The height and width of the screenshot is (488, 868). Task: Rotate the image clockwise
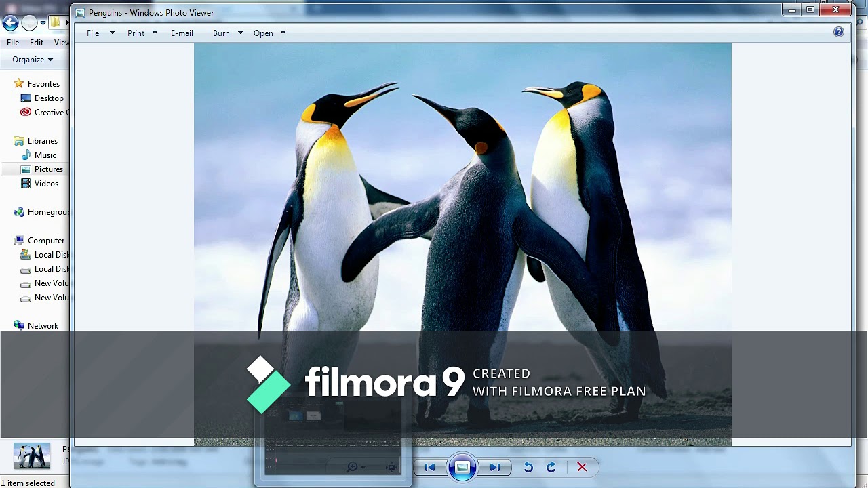551,467
